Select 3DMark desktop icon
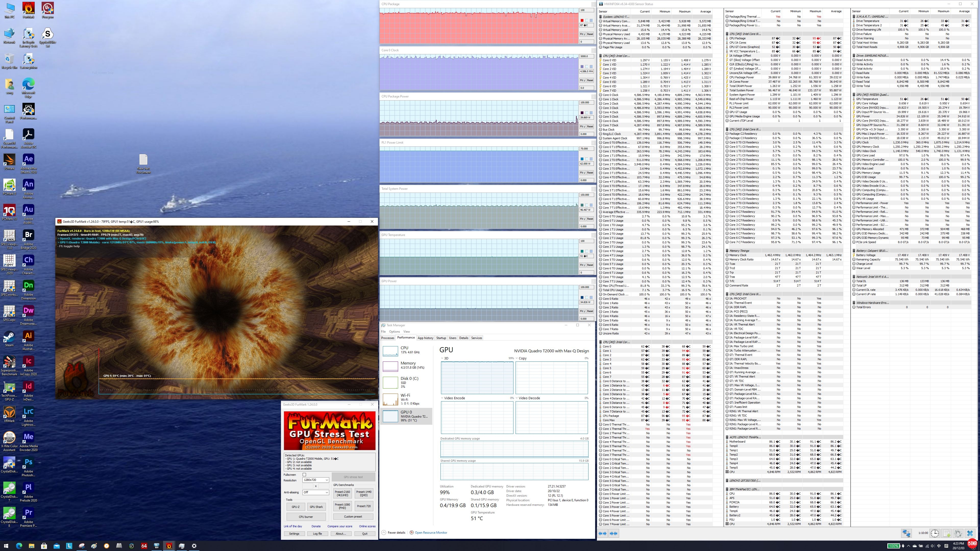The height and width of the screenshot is (551, 980). coord(9,161)
